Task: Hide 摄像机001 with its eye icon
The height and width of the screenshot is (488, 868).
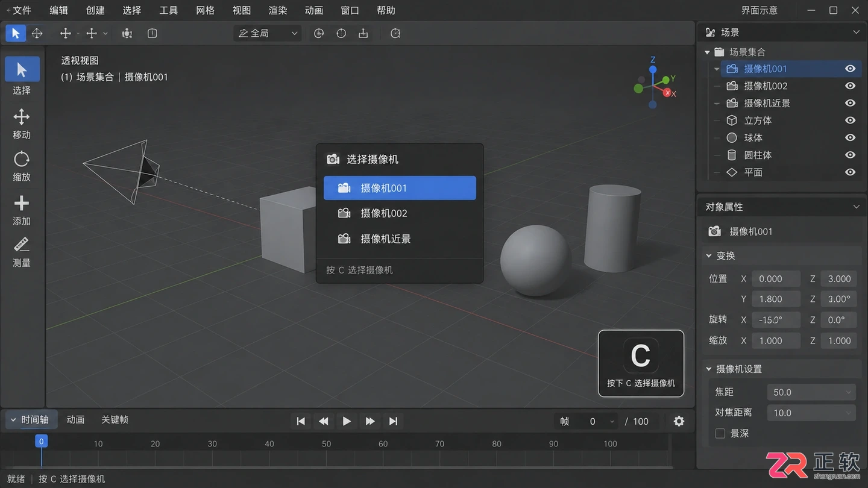Action: click(850, 69)
